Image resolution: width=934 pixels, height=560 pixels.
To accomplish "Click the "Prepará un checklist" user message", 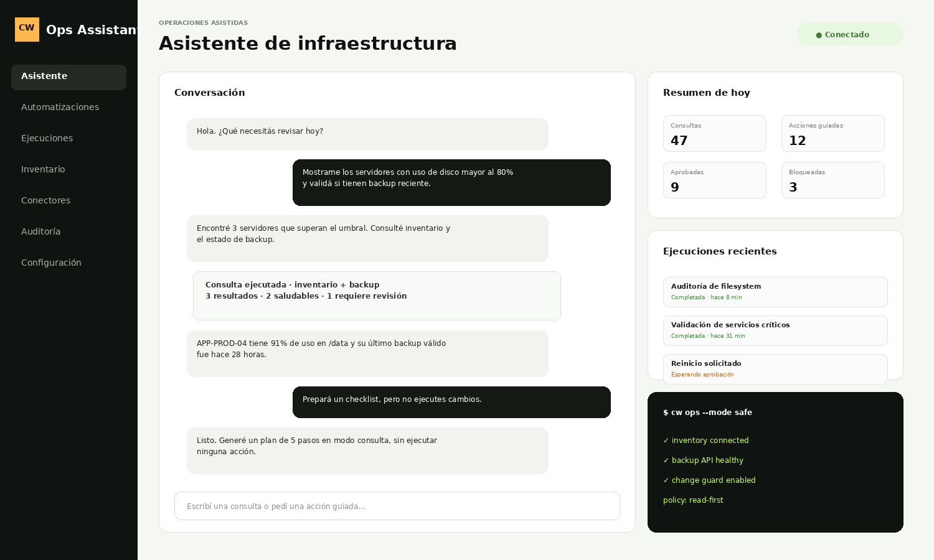I will click(x=451, y=402).
